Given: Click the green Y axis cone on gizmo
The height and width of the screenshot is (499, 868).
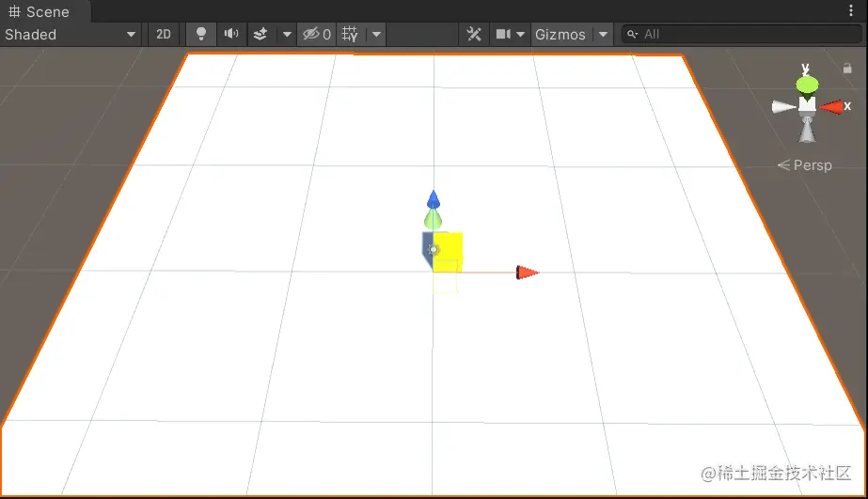Looking at the screenshot, I should (807, 85).
